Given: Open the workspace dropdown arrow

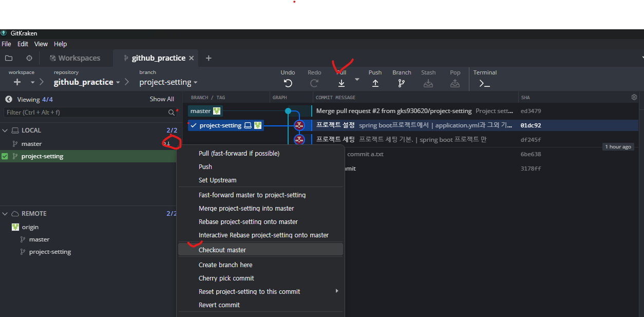Looking at the screenshot, I should pyautogui.click(x=33, y=82).
